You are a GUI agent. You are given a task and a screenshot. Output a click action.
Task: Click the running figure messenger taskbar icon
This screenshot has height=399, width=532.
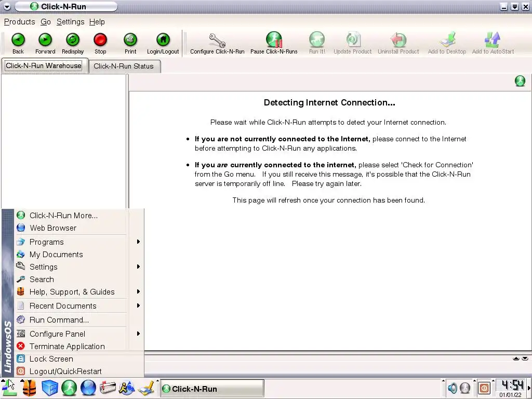pos(127,389)
